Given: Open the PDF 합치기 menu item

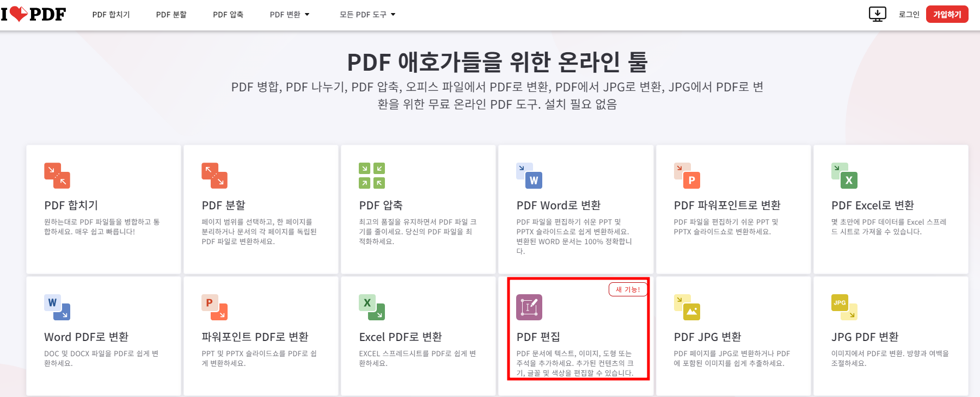Looking at the screenshot, I should click(111, 15).
